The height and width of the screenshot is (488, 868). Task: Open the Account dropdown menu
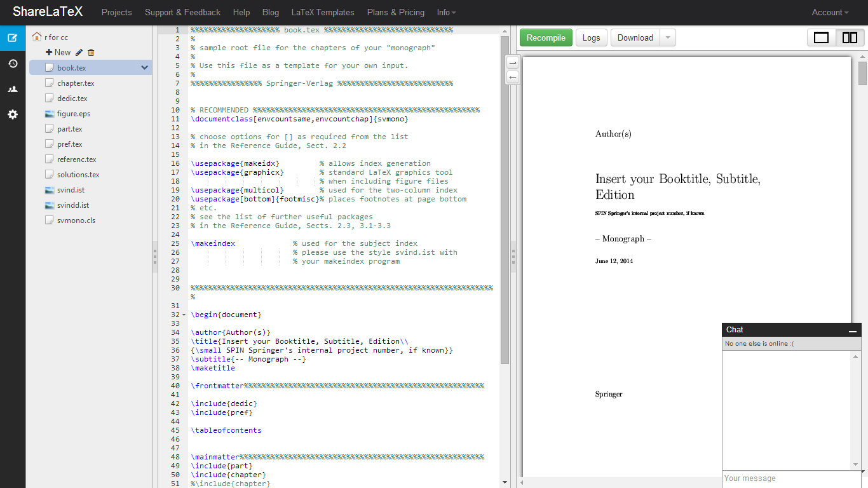click(x=830, y=13)
